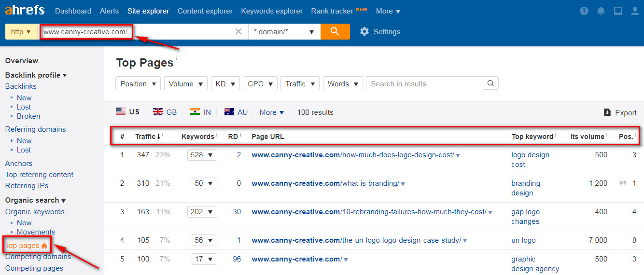The width and height of the screenshot is (644, 275).
Task: Click the tablet/messages icon in header
Action: click(x=618, y=11)
